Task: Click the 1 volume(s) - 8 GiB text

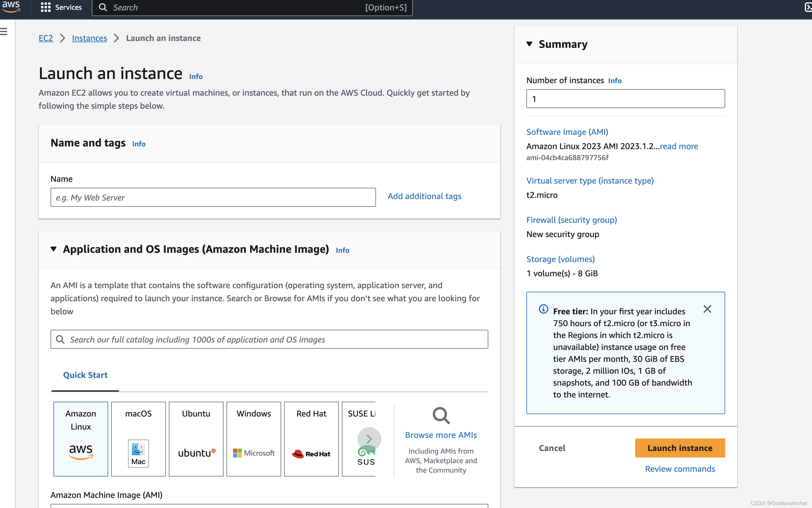Action: [562, 274]
